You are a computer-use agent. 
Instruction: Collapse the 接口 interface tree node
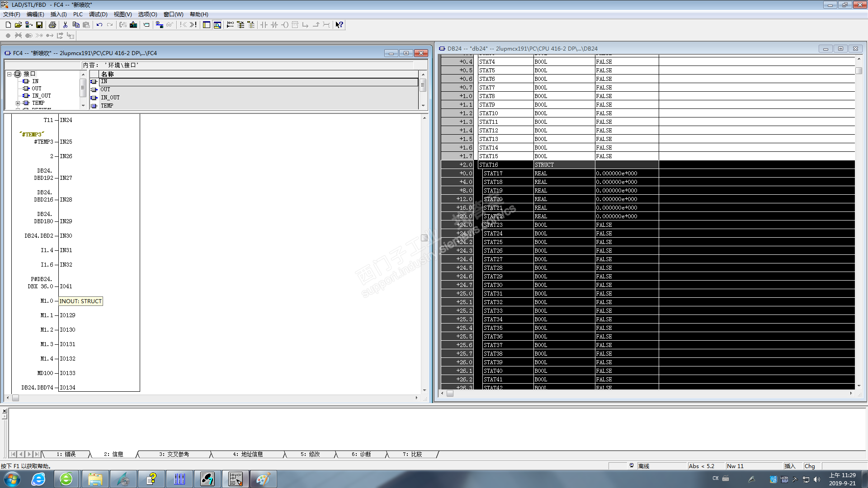9,74
